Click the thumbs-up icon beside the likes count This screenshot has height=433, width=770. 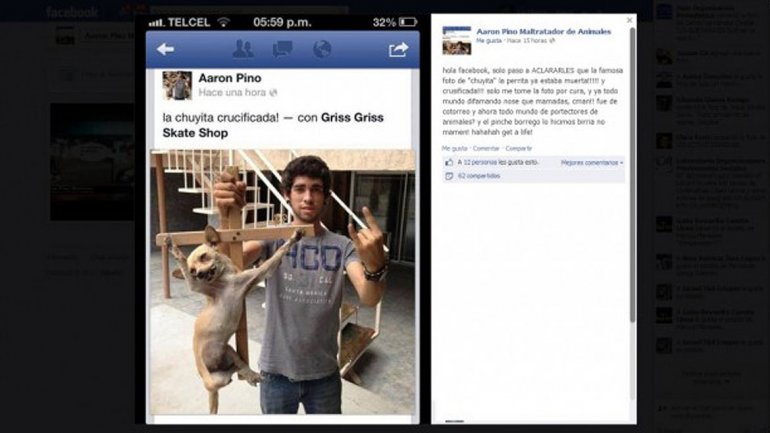pyautogui.click(x=449, y=162)
